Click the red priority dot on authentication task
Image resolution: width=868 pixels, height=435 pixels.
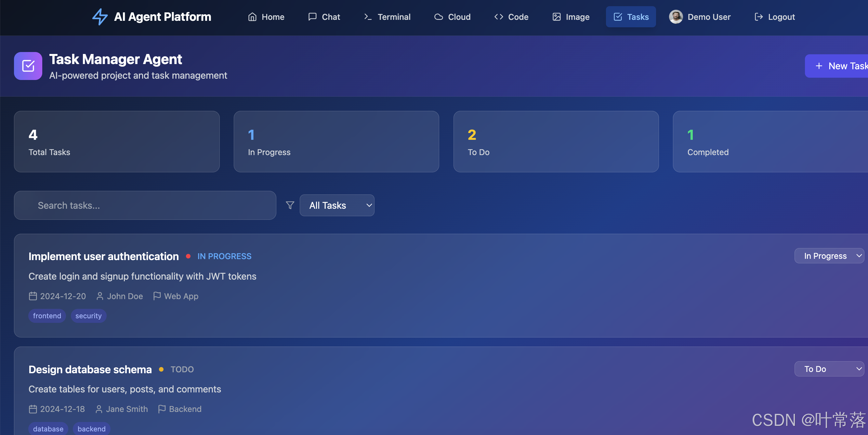click(188, 257)
